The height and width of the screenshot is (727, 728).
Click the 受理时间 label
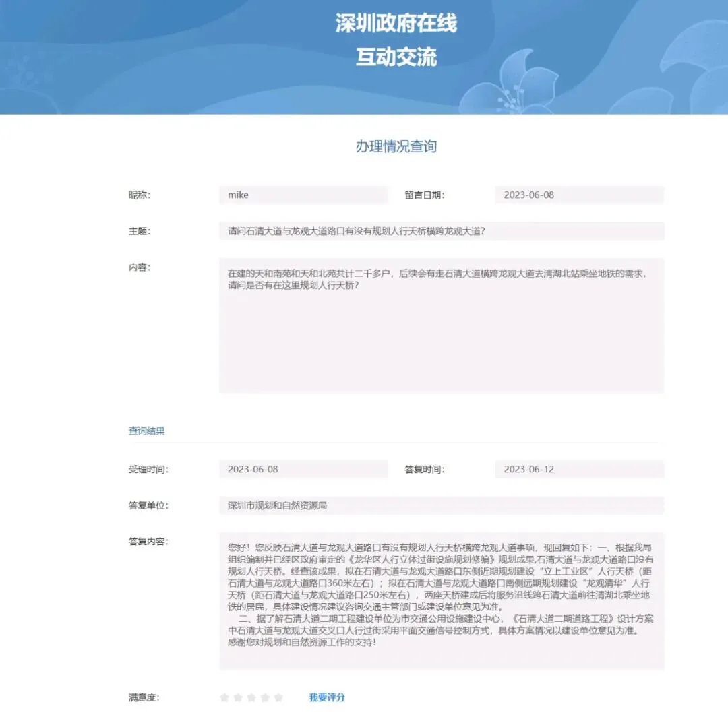(x=148, y=470)
